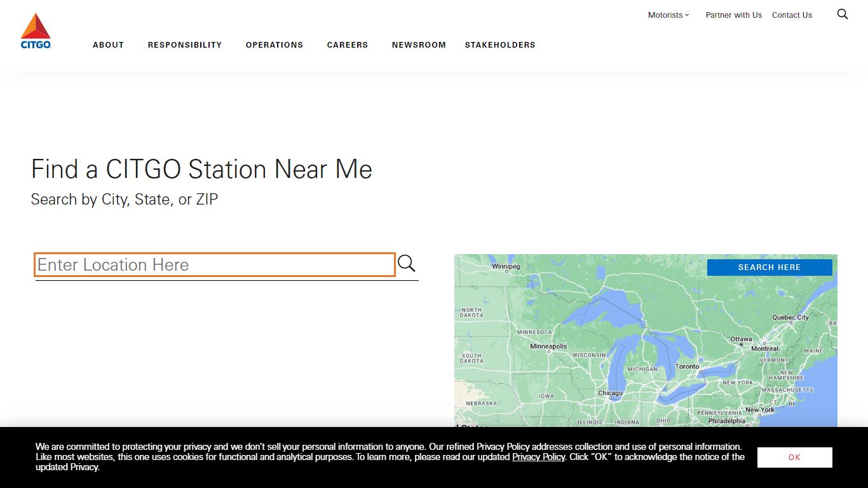Open the site search magnifier icon

(843, 14)
